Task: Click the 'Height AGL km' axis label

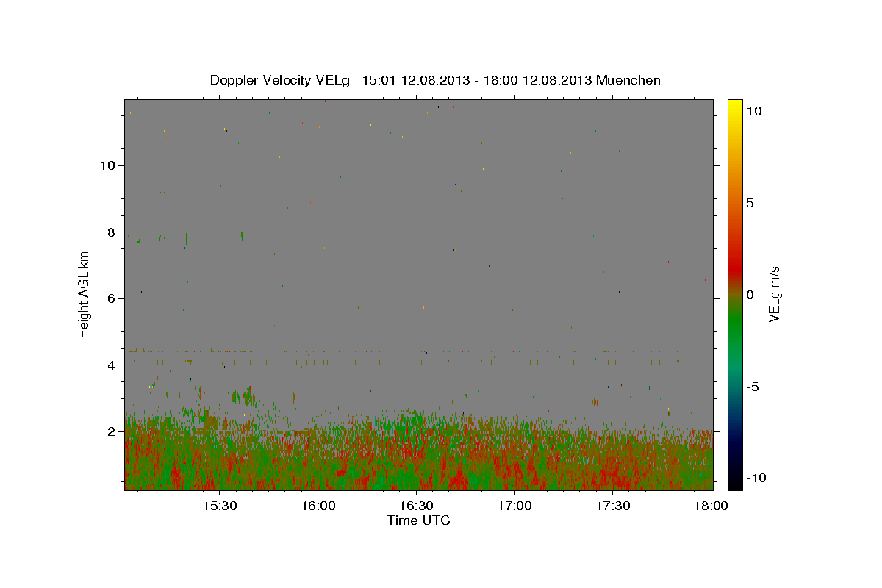Action: (x=85, y=295)
